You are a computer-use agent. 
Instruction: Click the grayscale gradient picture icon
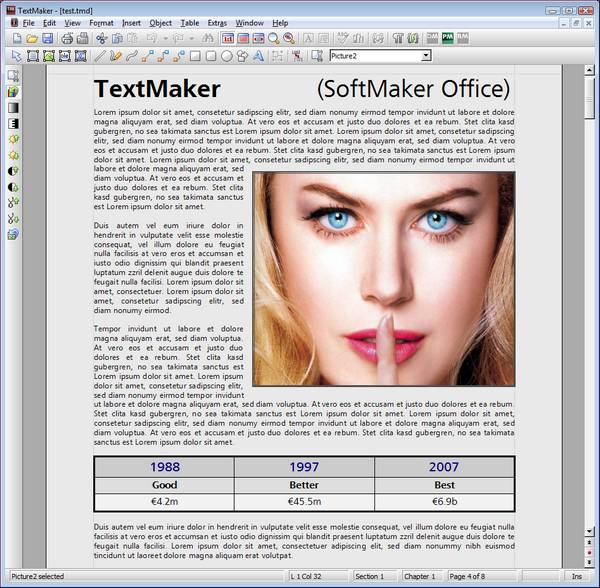(13, 107)
